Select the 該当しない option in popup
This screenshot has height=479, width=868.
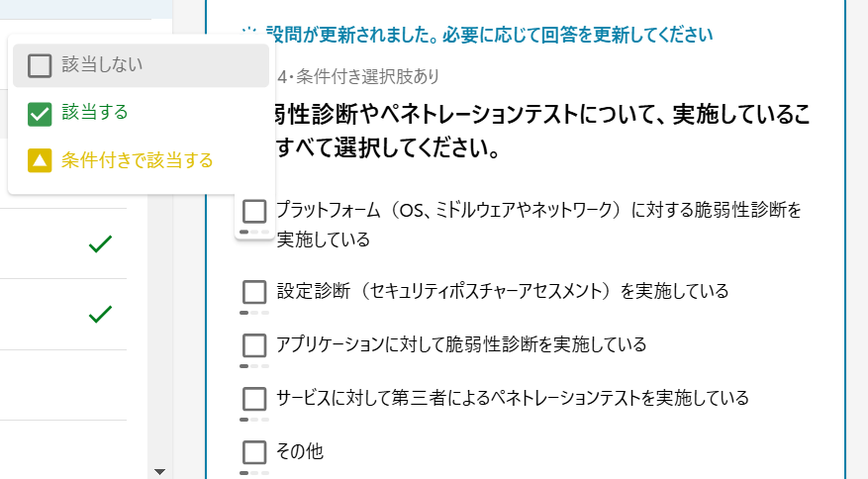[141, 65]
